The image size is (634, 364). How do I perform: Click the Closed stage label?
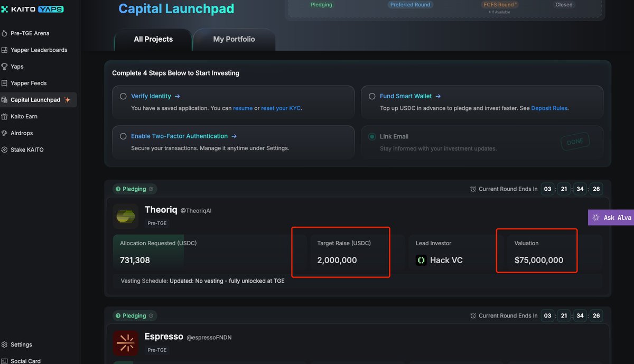pos(564,5)
